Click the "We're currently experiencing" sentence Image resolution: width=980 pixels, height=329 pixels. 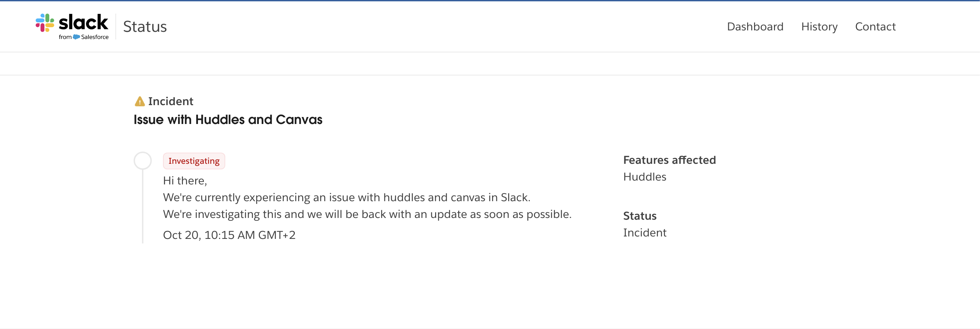(347, 198)
